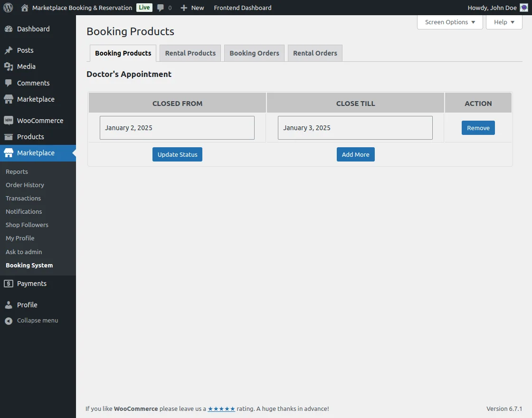Click the WooCommerce Woo icon
Image resolution: width=532 pixels, height=418 pixels.
point(9,121)
